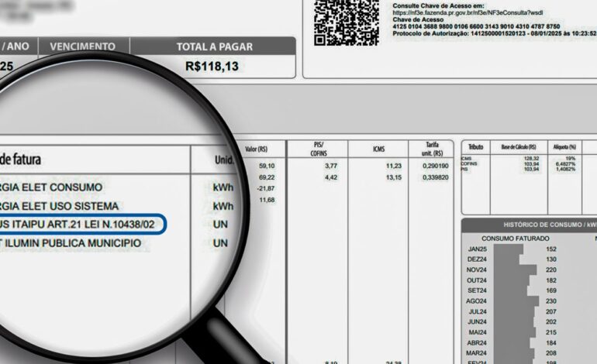Screen dimensions: 597x364
Task: Select the MAI24 month label in history
Action: coord(478,332)
